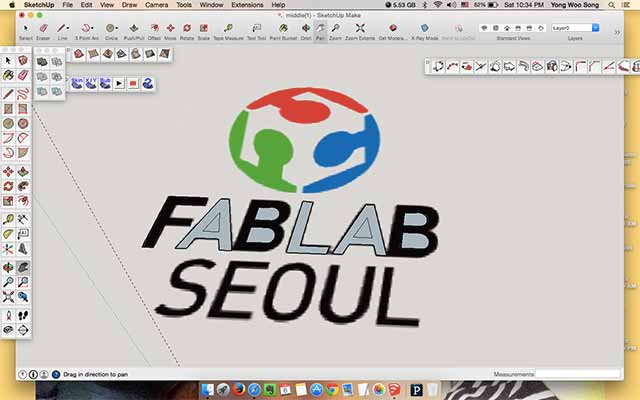
Task: Click the first icon of right floating toolbar
Action: 438,67
